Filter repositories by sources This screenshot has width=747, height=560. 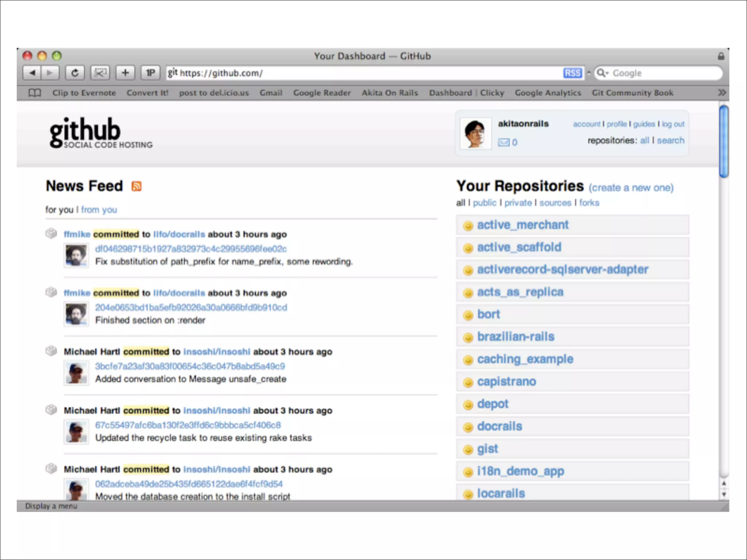(555, 203)
